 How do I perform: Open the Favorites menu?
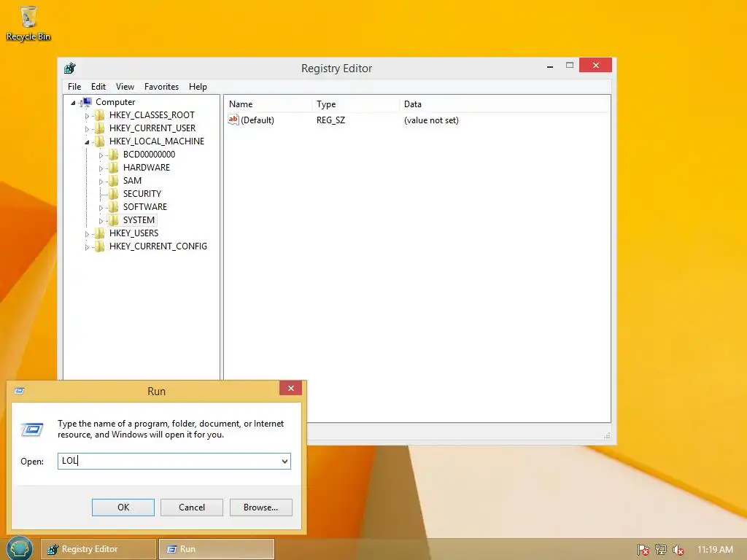pos(161,87)
